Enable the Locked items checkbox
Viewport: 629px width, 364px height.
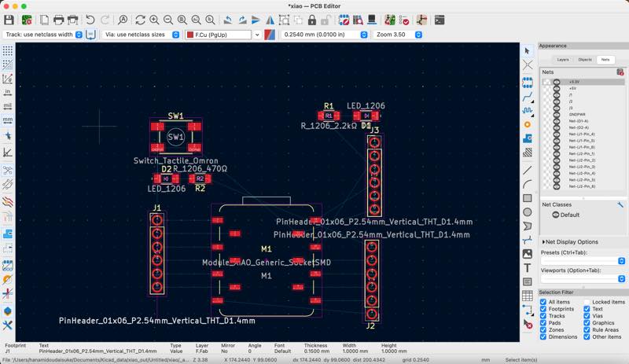point(587,302)
